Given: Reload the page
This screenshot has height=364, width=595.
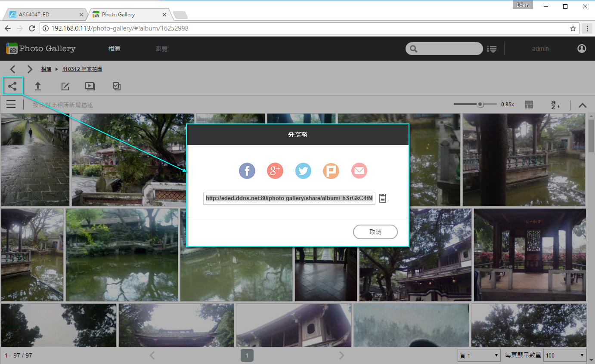Looking at the screenshot, I should (31, 28).
